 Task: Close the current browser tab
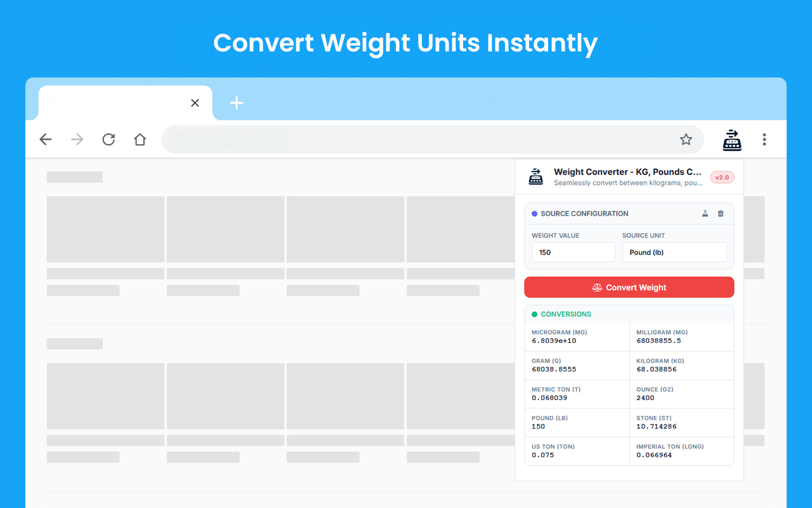[195, 103]
